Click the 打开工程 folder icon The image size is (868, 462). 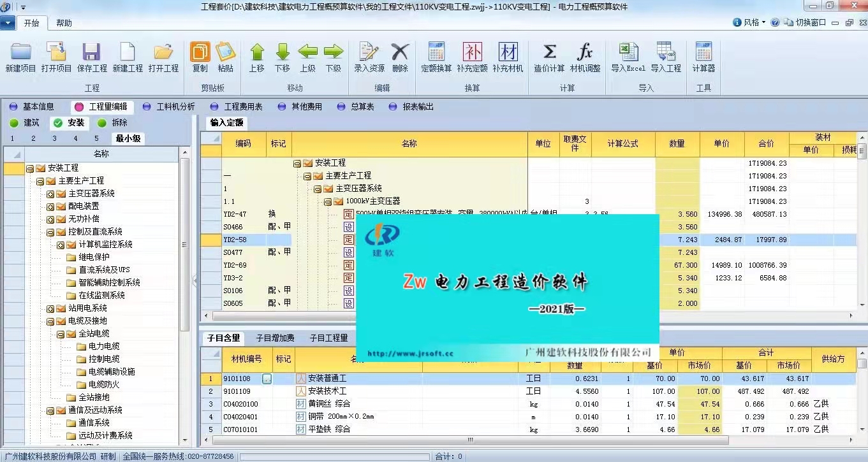pos(163,57)
